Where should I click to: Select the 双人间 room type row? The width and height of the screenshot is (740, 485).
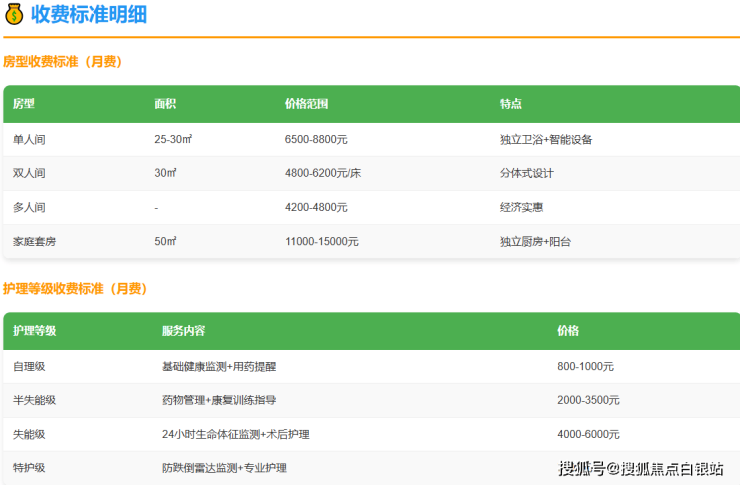(29, 173)
